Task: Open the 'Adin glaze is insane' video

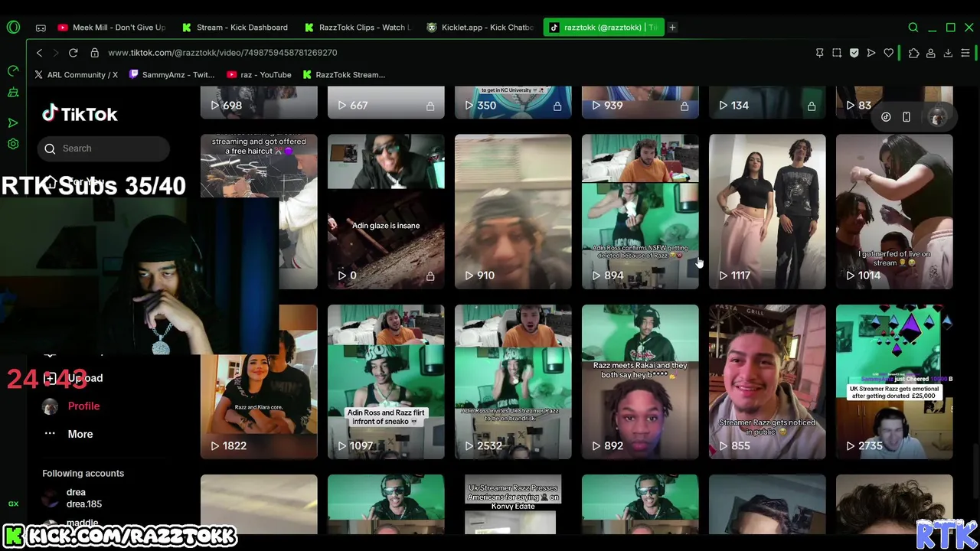Action: pyautogui.click(x=386, y=211)
